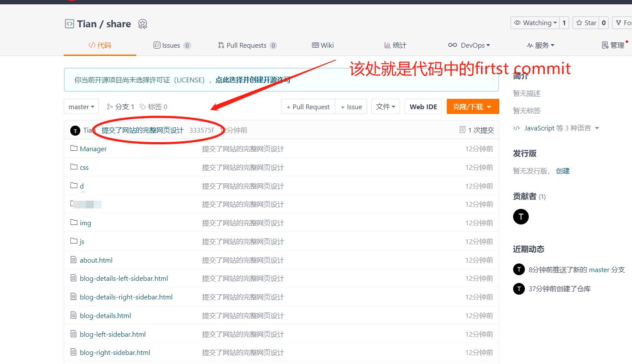Viewport: 632px width, 364px height.
Task: Star the share repository
Action: 586,23
